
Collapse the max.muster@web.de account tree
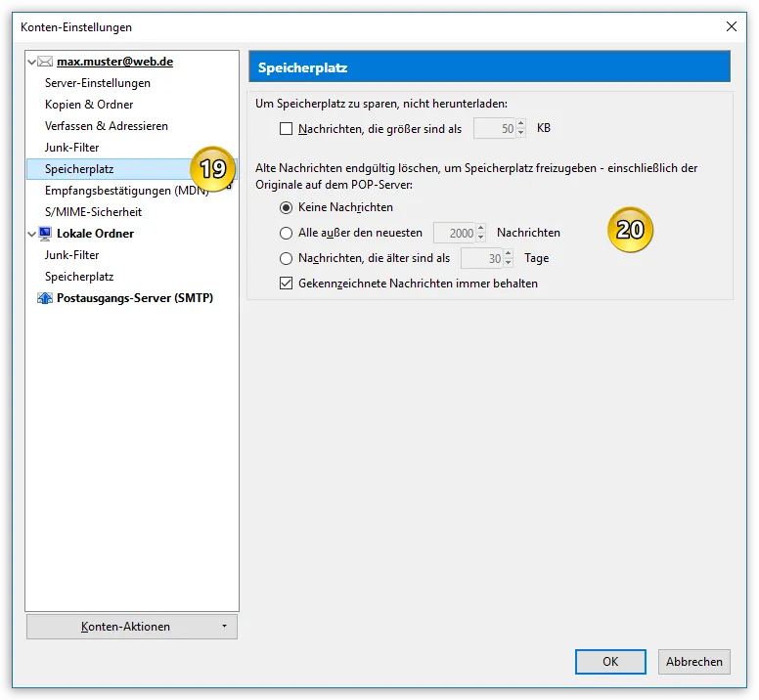pyautogui.click(x=32, y=62)
